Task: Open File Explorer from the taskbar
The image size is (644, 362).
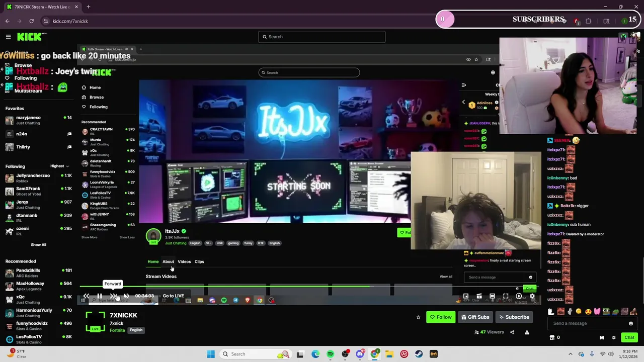Action: [x=389, y=354]
